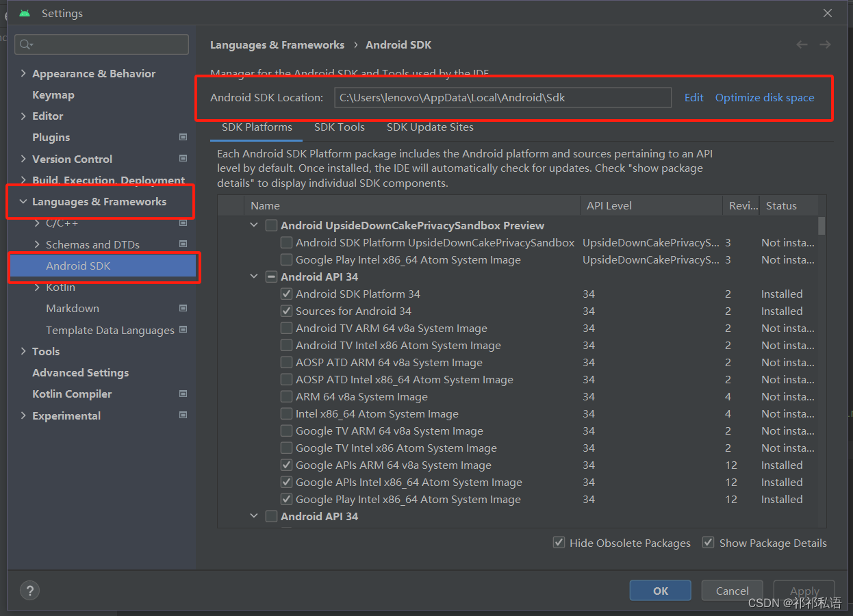Select Keymap in the settings tree
Image resolution: width=853 pixels, height=616 pixels.
pyautogui.click(x=53, y=94)
